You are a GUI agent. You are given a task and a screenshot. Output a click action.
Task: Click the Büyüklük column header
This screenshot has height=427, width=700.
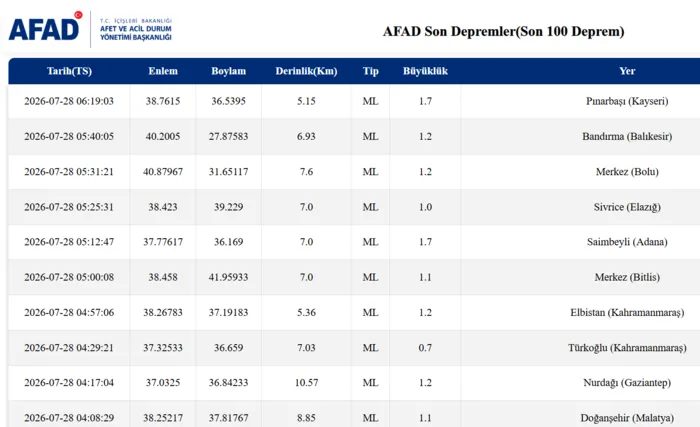[x=425, y=71]
